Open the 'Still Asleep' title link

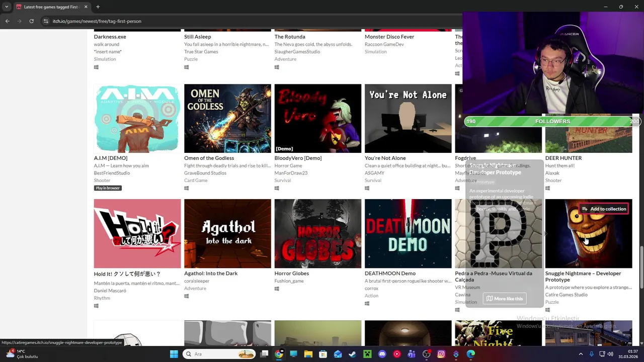(198, 37)
